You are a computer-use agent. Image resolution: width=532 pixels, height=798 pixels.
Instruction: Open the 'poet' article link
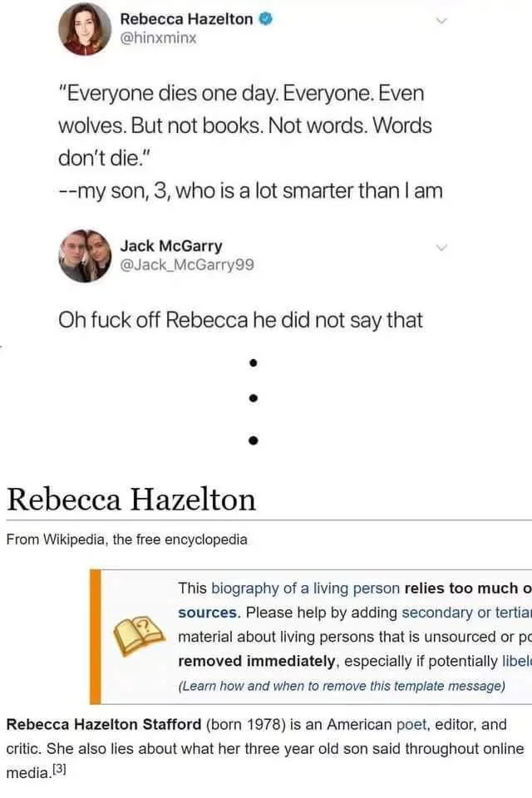pyautogui.click(x=411, y=725)
